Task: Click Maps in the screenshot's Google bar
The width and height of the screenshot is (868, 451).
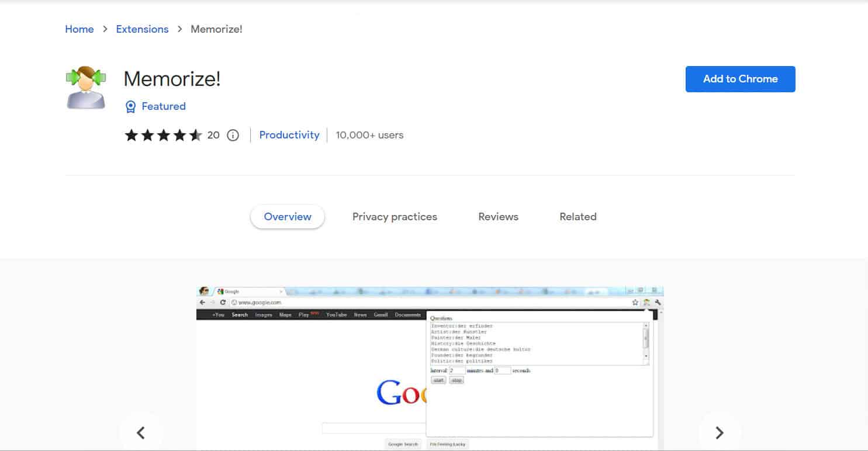Action: coord(285,315)
